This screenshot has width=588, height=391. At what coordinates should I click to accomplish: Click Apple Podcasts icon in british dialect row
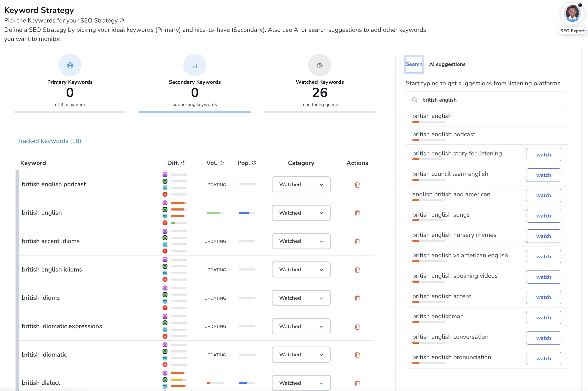click(165, 373)
